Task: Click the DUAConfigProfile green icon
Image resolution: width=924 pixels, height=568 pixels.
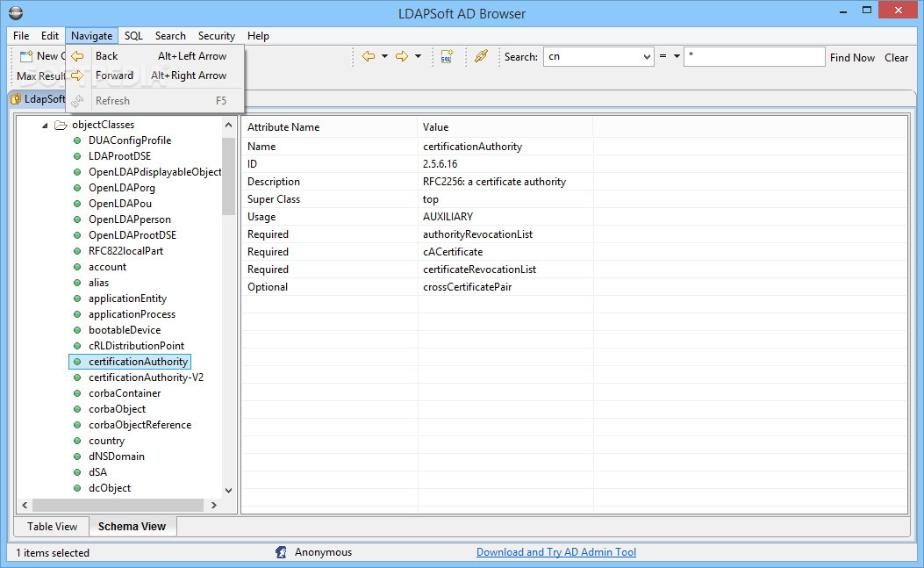Action: pos(77,140)
